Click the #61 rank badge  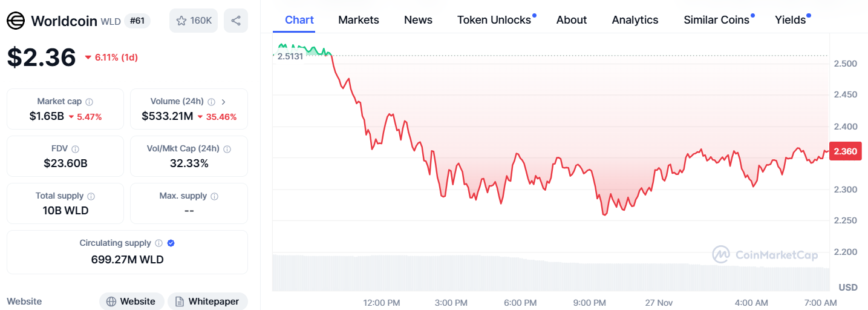tap(137, 21)
